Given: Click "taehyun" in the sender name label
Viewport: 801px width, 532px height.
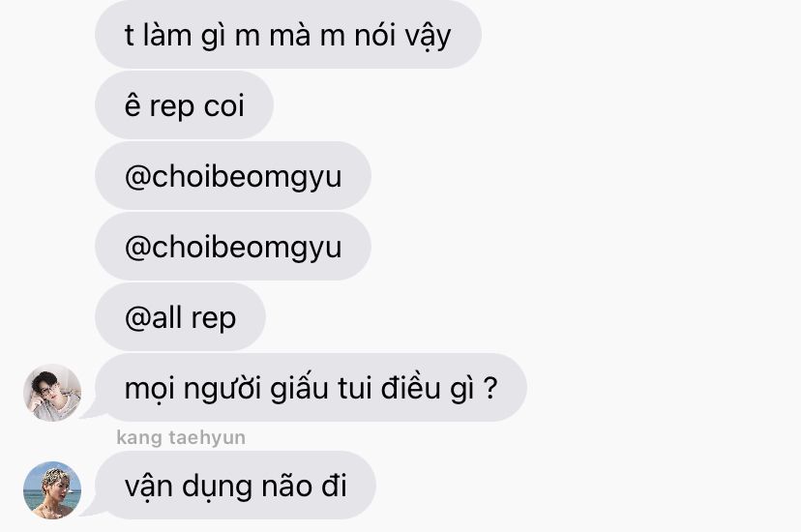Looking at the screenshot, I should [x=207, y=438].
